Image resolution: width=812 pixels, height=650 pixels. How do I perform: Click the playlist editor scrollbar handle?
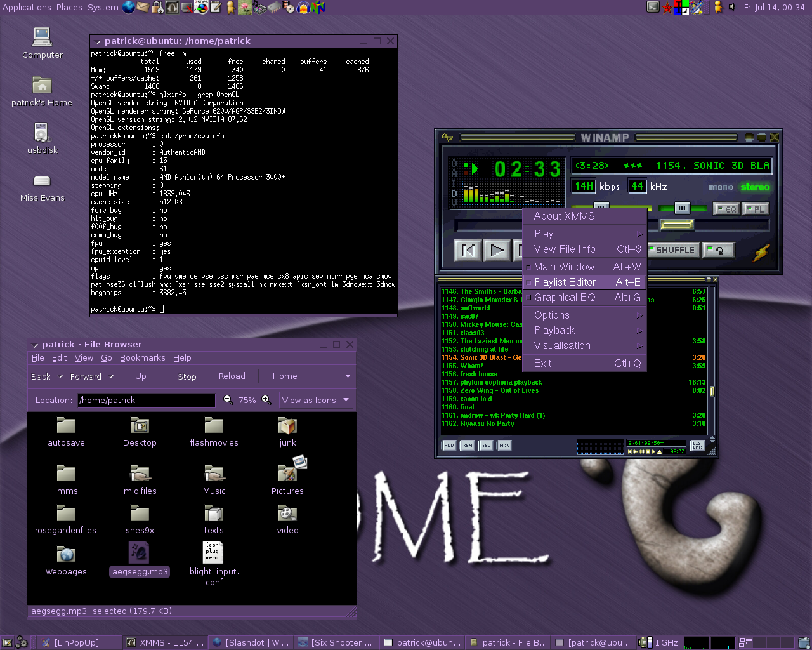click(712, 391)
